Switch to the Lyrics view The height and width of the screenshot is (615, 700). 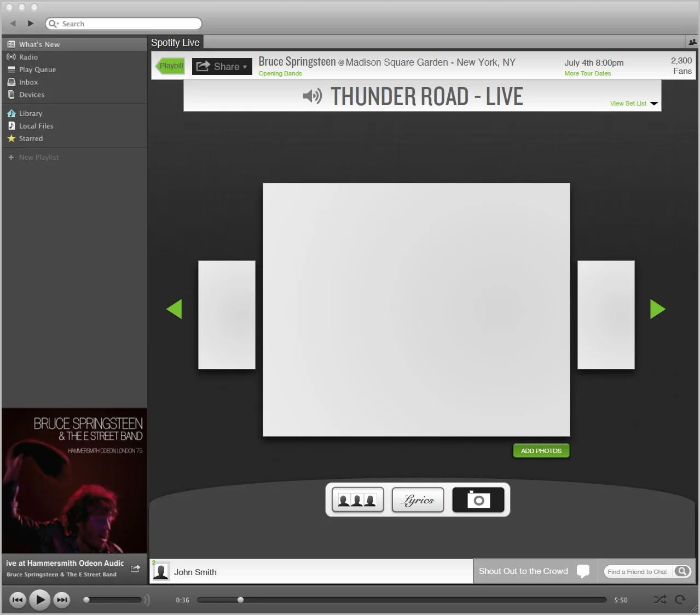(418, 500)
